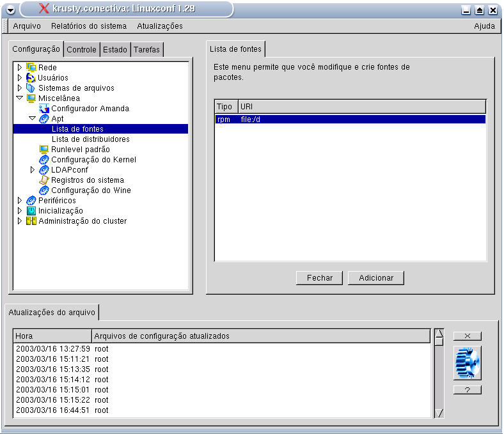
Task: Collapse the Miscelânea tree node
Action: click(20, 98)
